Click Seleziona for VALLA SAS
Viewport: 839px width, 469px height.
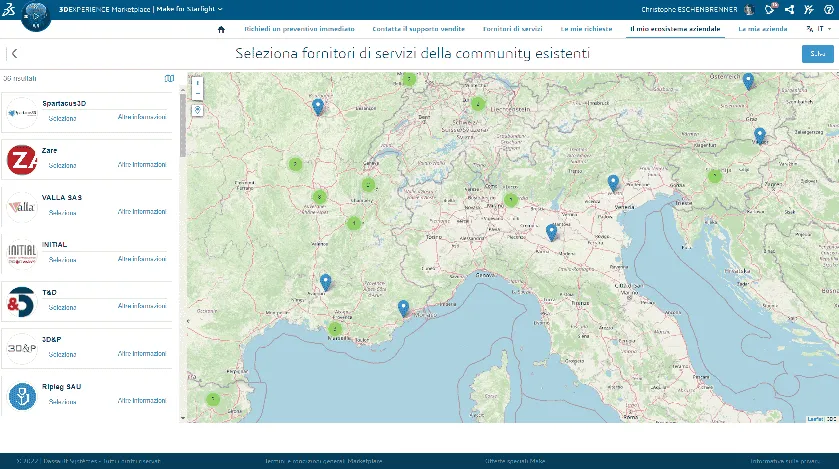[62, 213]
